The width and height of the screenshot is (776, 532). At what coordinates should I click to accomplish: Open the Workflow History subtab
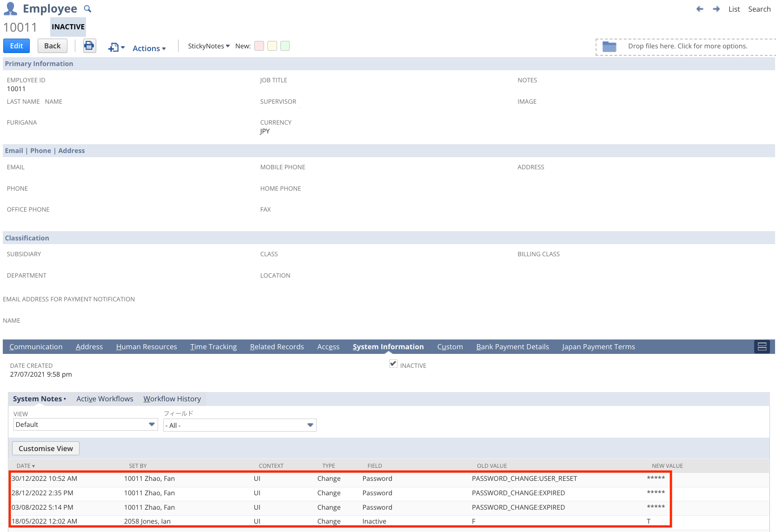pos(172,399)
